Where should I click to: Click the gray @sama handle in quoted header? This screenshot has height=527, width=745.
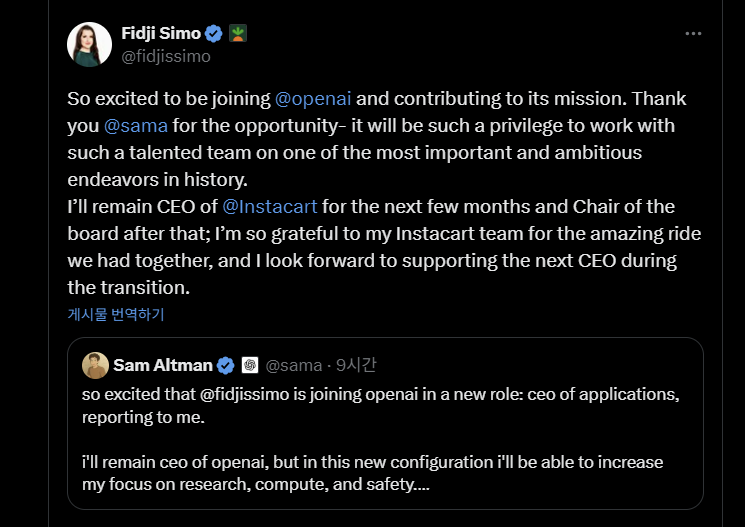296,365
